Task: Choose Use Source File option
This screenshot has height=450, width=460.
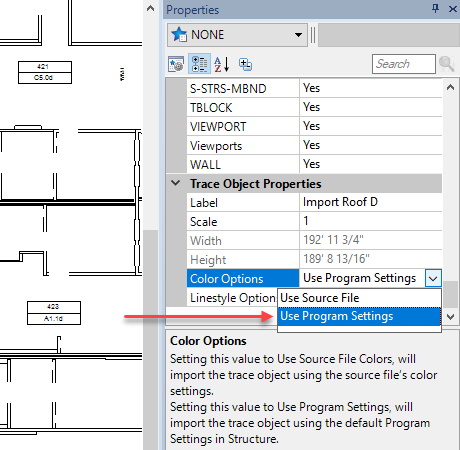Action: 359,298
